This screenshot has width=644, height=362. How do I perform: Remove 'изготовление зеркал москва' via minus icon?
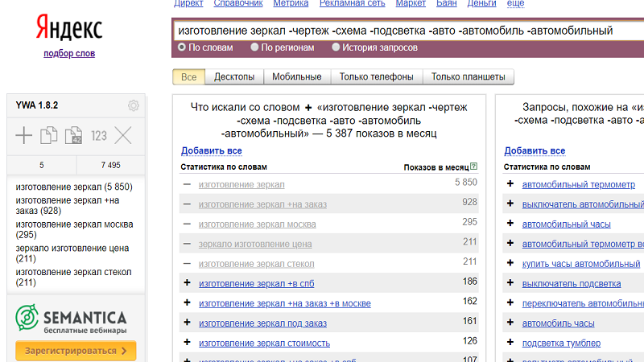tap(187, 224)
